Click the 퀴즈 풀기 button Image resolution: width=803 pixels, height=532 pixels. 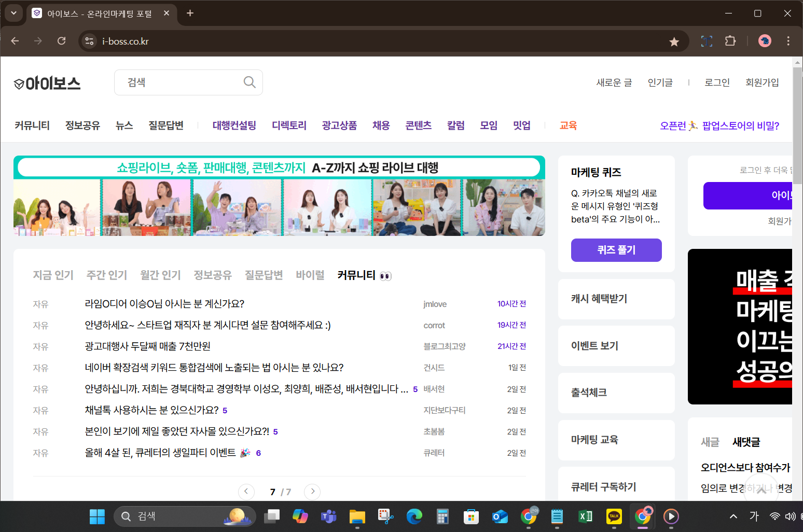(x=616, y=250)
